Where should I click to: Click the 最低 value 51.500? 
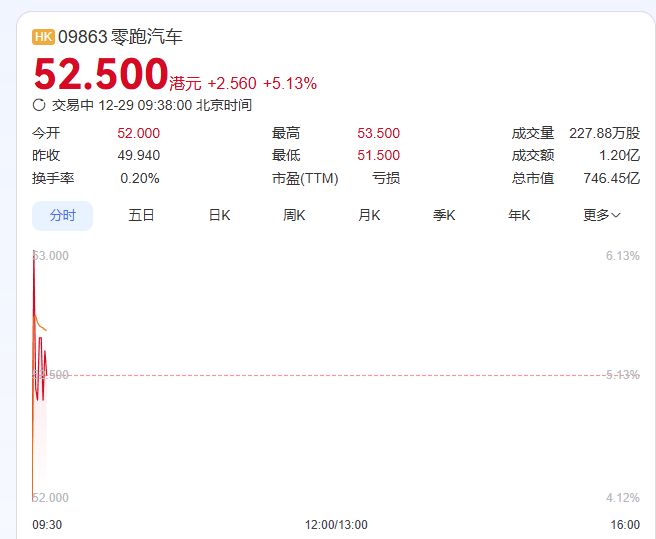[379, 155]
